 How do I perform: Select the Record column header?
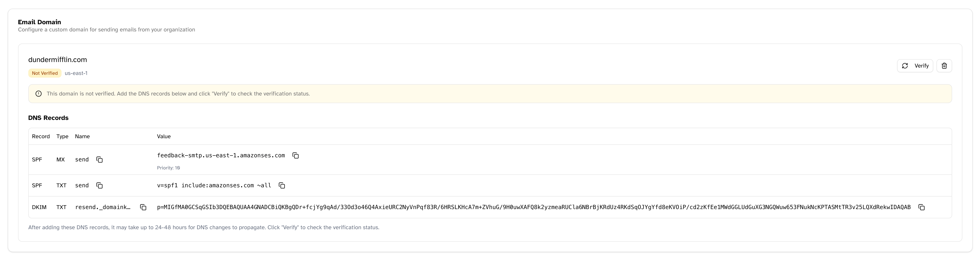[x=41, y=136]
